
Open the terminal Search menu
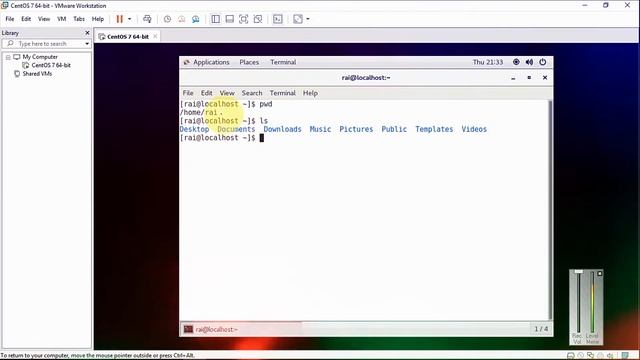point(252,93)
